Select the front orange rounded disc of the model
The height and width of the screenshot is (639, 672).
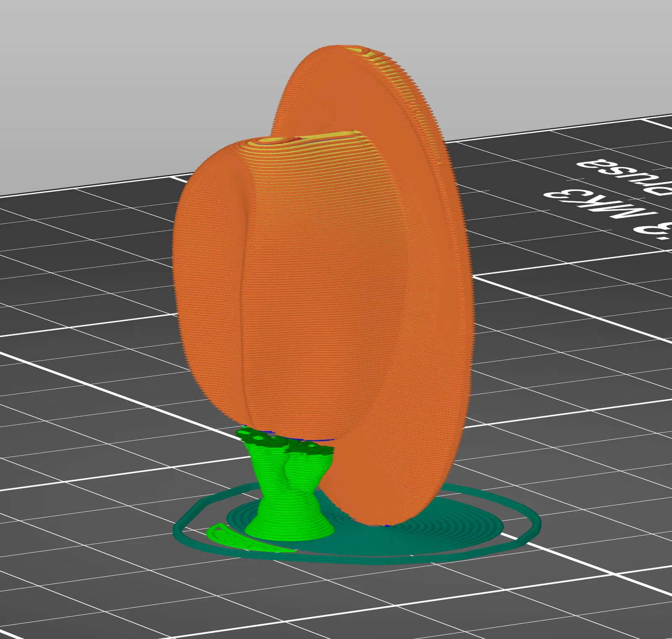(290, 285)
